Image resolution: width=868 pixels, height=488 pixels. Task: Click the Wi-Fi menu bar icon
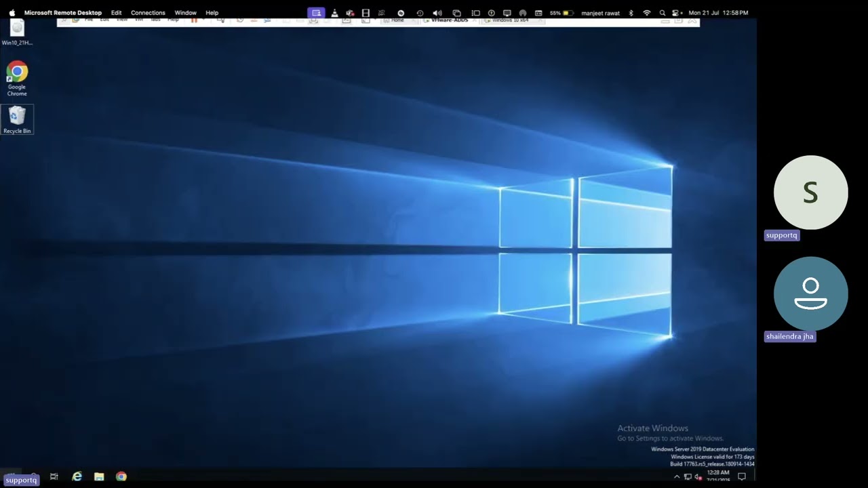pos(646,12)
